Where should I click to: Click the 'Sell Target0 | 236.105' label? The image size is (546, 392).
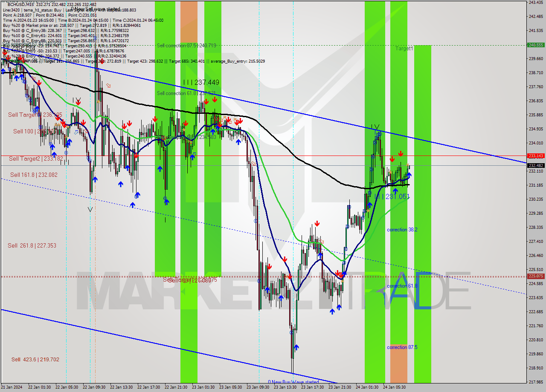35,115
